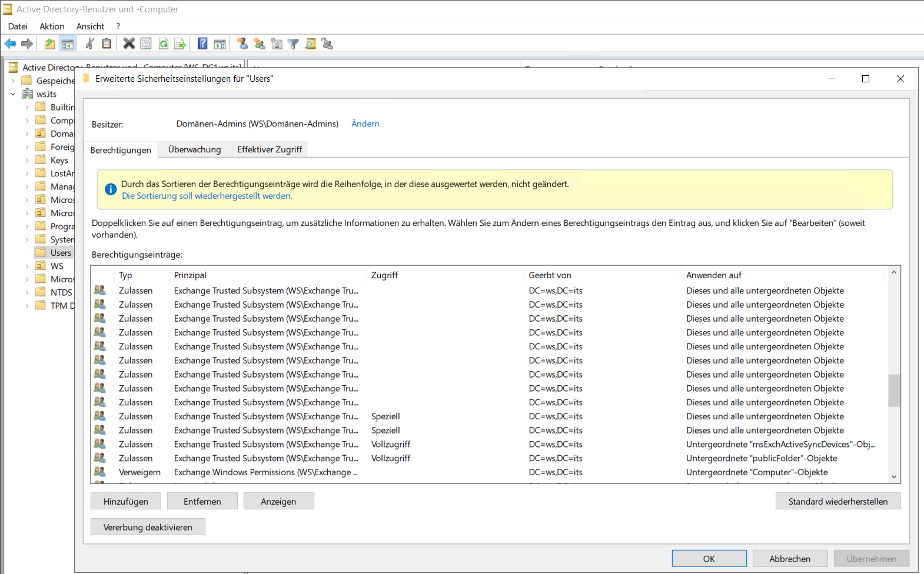
Task: Expand the WS organizational unit
Action: click(x=27, y=266)
